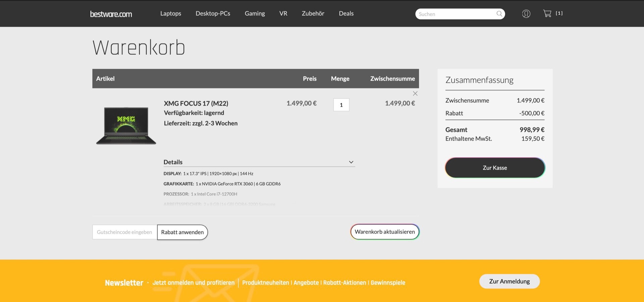This screenshot has width=644, height=302.
Task: Focus the Gutscheincode eingeben field
Action: (x=124, y=232)
